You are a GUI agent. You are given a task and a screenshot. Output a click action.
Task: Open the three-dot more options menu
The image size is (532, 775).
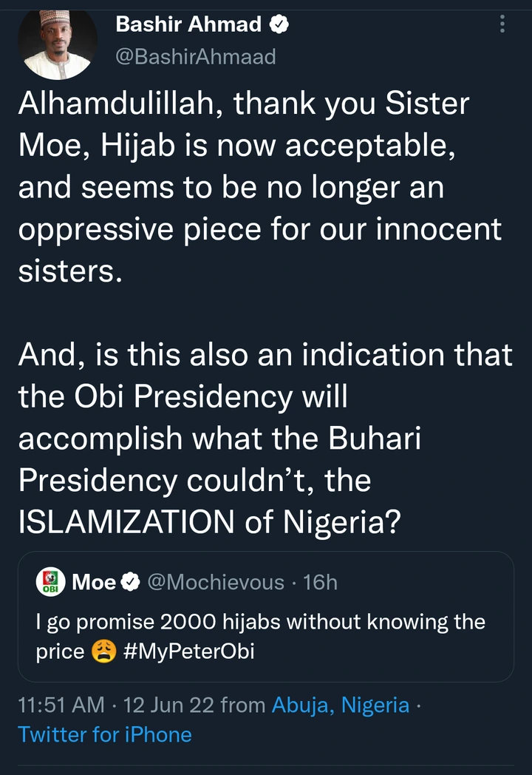coord(503,25)
